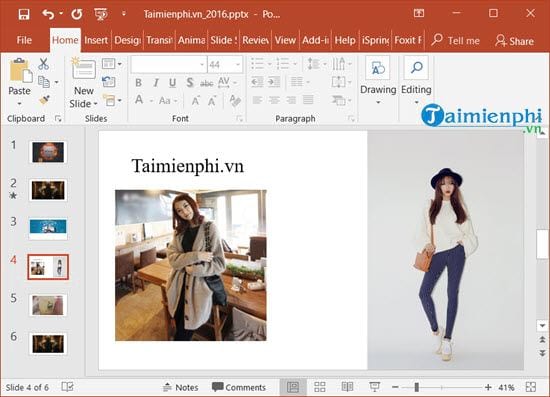The height and width of the screenshot is (397, 550).
Task: Click Decrease List Level icon
Action: 257,82
